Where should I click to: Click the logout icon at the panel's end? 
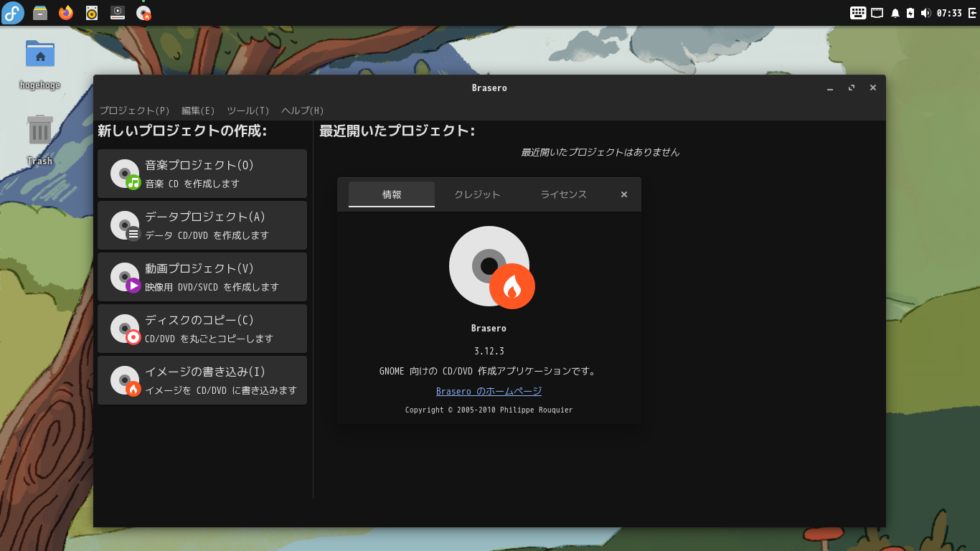(x=972, y=13)
